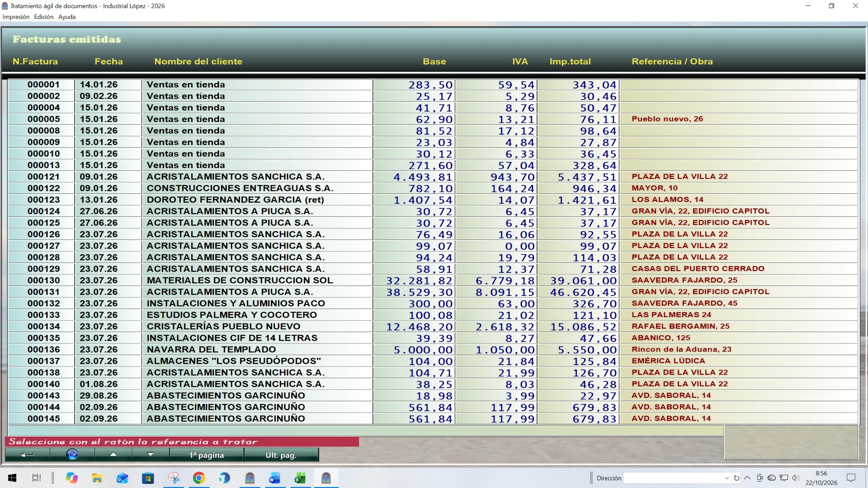The width and height of the screenshot is (868, 488).
Task: Show hidden system tray icons
Action: 747,478
